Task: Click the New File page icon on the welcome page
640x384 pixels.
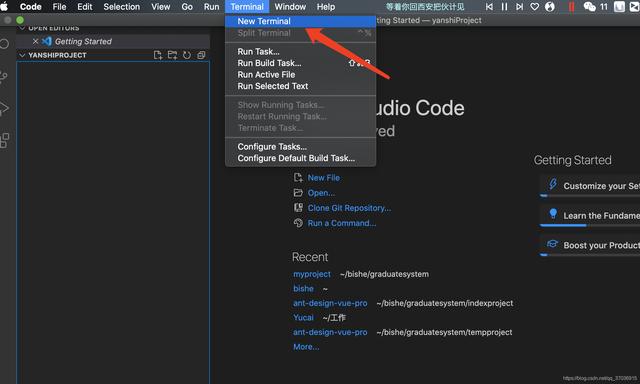Action: (298, 178)
